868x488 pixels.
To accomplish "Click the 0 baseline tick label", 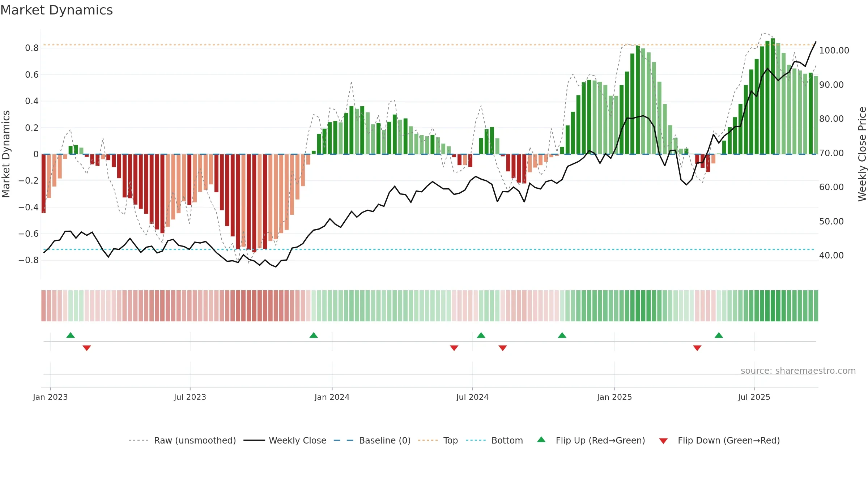I will coord(36,154).
